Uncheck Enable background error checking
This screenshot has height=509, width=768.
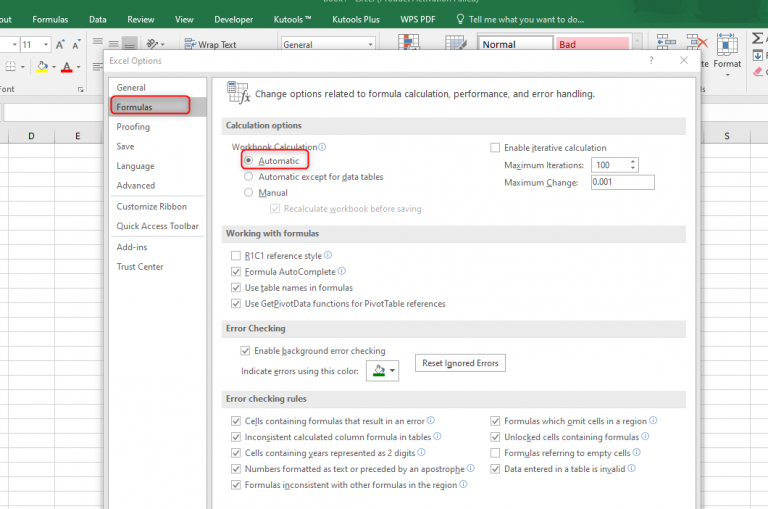point(245,351)
